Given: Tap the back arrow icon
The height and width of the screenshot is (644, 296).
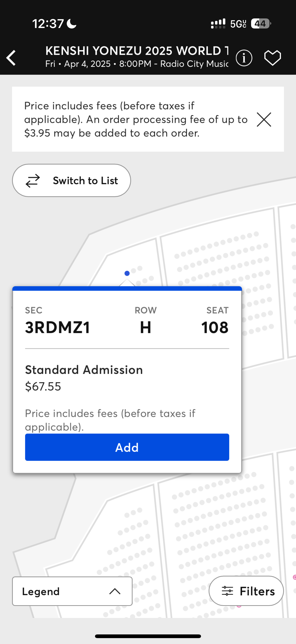Looking at the screenshot, I should (x=11, y=58).
